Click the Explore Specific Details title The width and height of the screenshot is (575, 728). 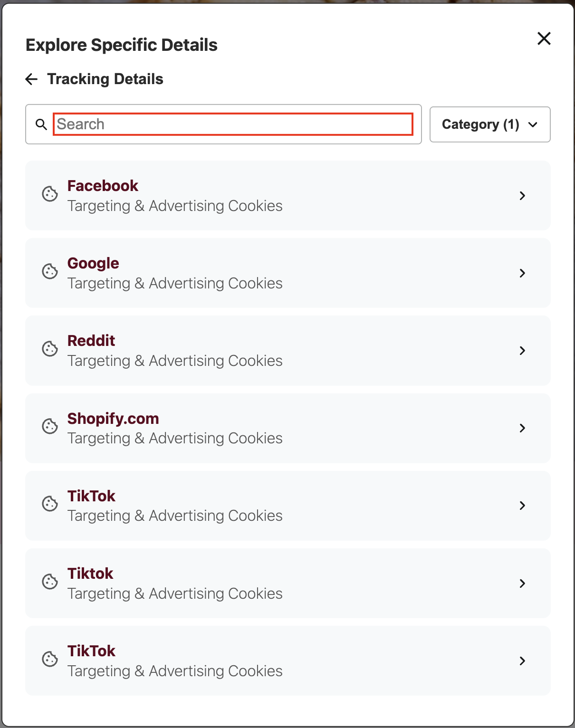pos(122,45)
